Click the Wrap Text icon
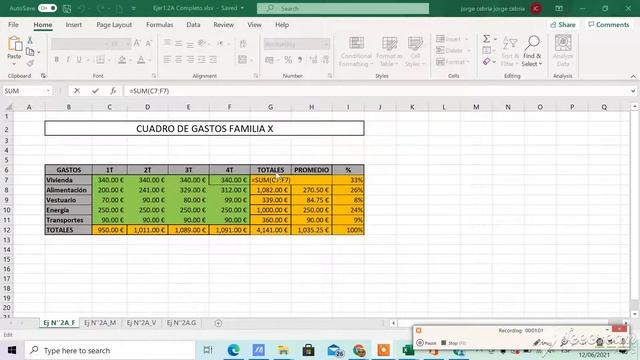This screenshot has width=640, height=360. click(243, 44)
